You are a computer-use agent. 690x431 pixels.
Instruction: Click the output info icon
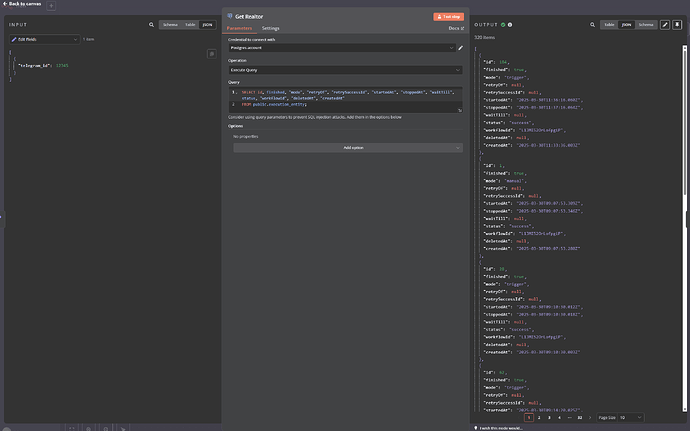pos(510,25)
